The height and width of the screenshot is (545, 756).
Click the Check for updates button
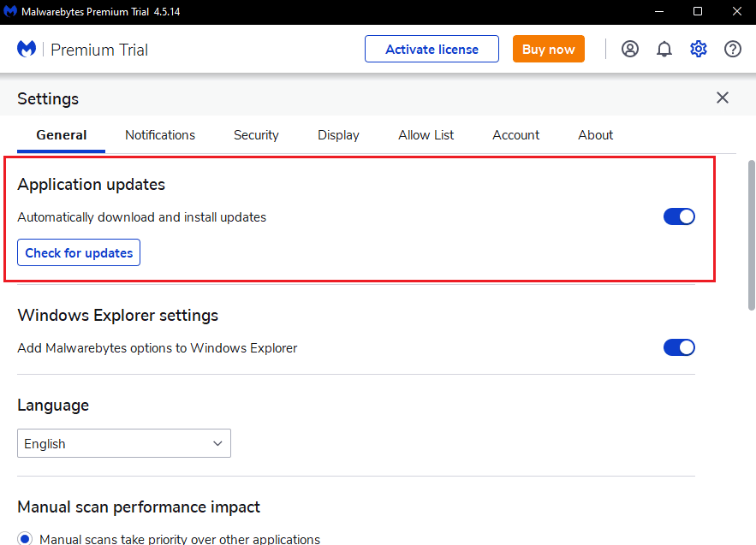79,253
